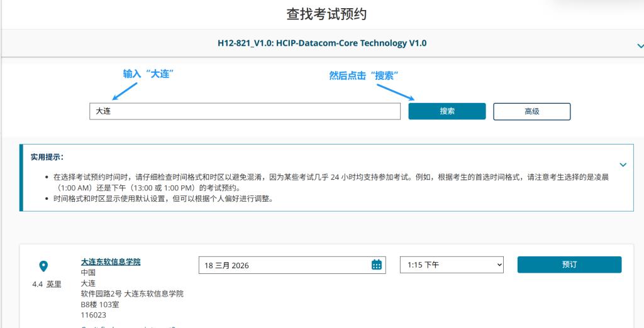Image resolution: width=644 pixels, height=328 pixels.
Task: Select the 中国 country line
Action: coord(88,273)
